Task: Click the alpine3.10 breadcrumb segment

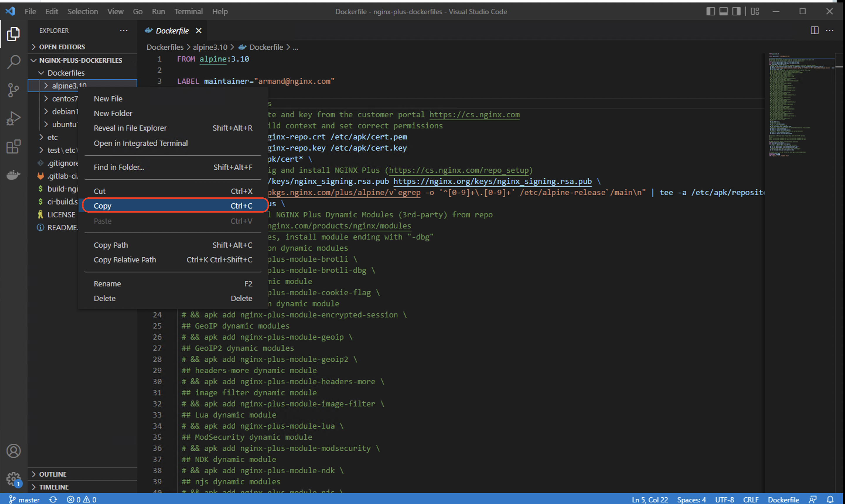Action: pyautogui.click(x=210, y=47)
